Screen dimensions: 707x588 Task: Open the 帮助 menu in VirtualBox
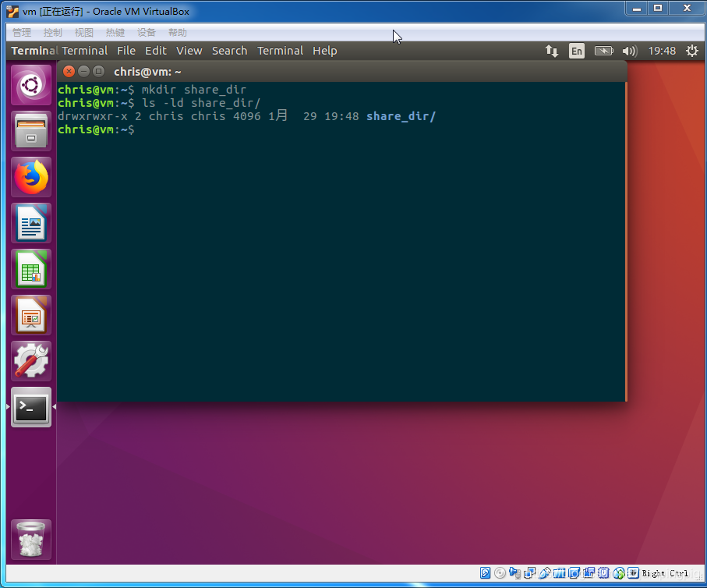[177, 33]
